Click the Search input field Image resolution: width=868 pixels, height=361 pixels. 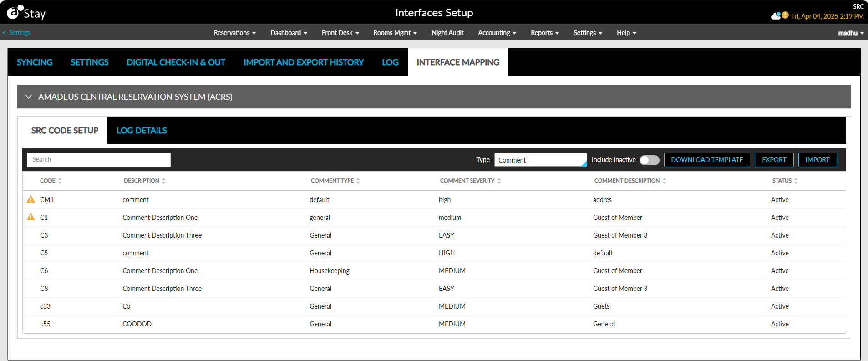pyautogui.click(x=99, y=160)
